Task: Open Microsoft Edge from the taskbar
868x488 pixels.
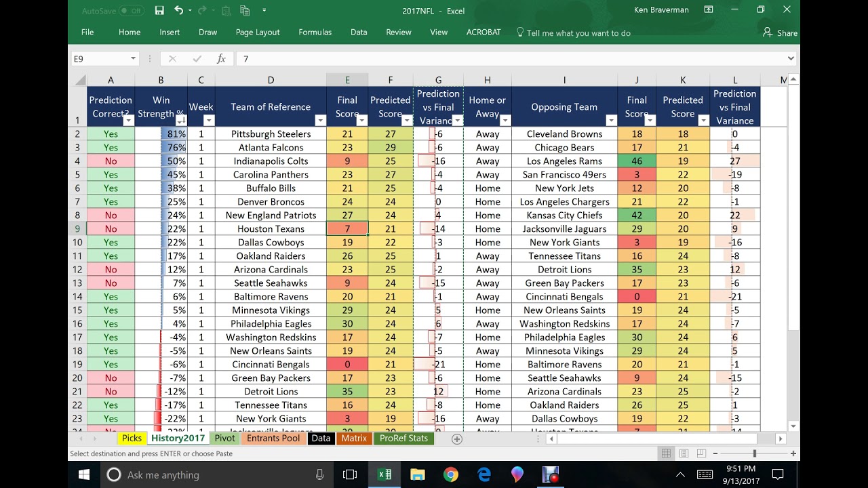Action: [484, 474]
